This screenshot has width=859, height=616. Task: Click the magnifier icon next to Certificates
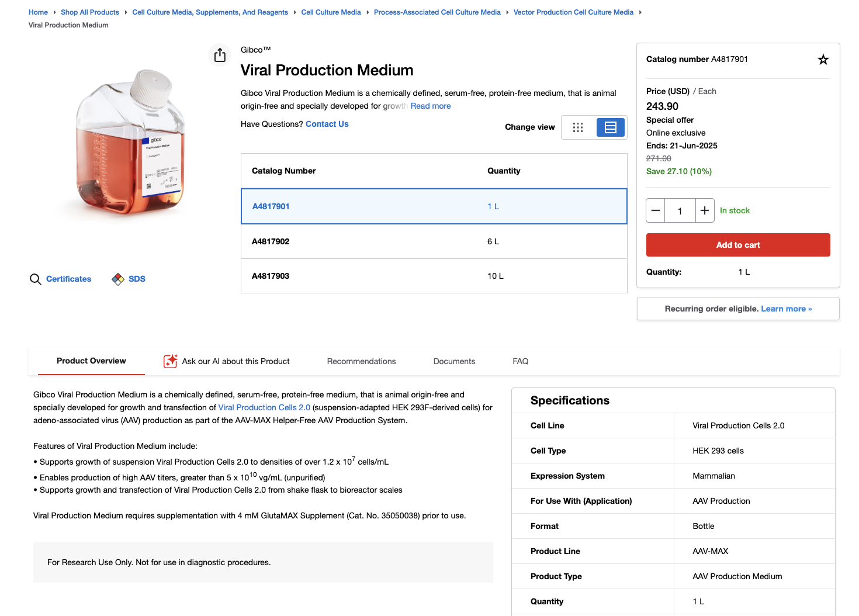[35, 279]
